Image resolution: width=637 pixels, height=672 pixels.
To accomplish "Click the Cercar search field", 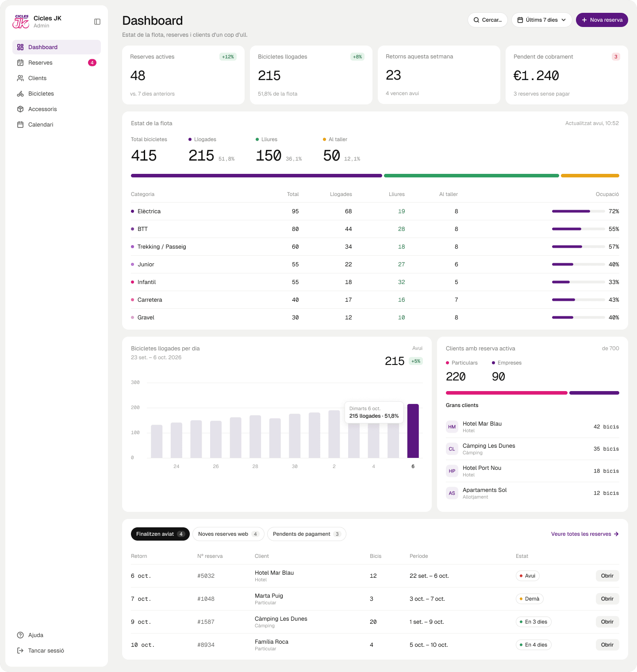I will tap(487, 20).
